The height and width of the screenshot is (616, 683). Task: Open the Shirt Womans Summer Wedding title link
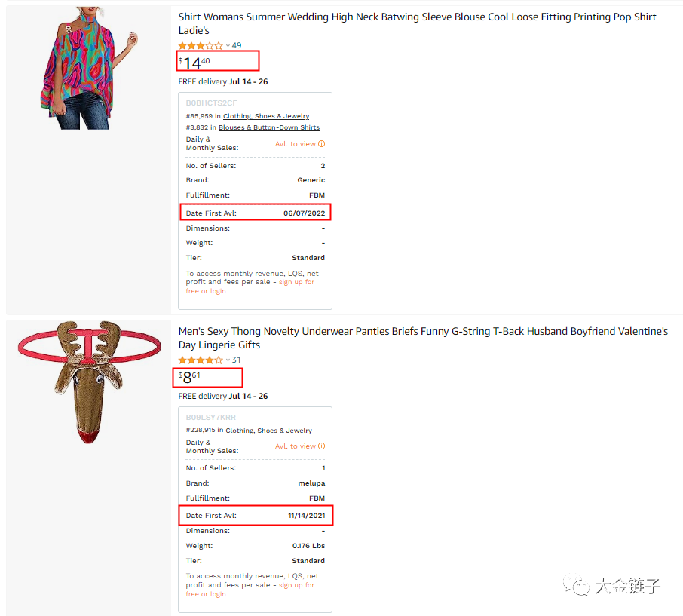point(417,23)
